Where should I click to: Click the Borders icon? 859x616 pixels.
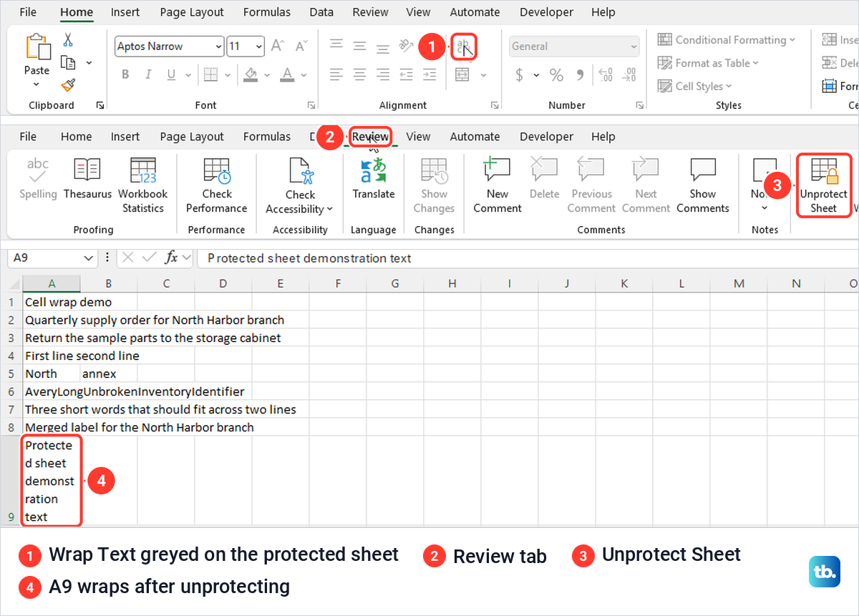pyautogui.click(x=210, y=74)
